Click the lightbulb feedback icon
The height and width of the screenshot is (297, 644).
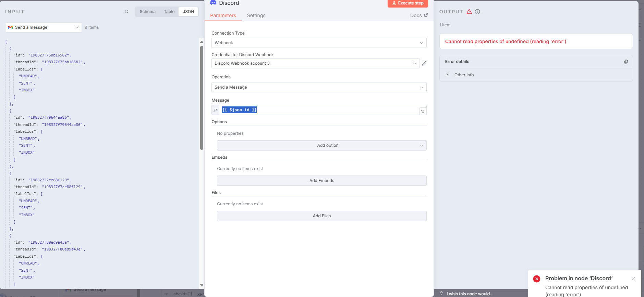pyautogui.click(x=441, y=294)
